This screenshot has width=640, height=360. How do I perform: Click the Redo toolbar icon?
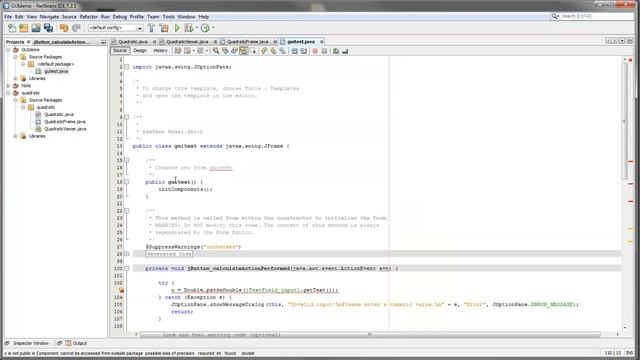tap(76, 28)
